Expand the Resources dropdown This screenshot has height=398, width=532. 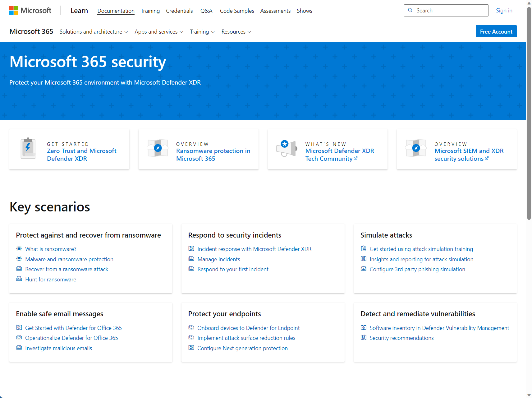click(x=236, y=32)
